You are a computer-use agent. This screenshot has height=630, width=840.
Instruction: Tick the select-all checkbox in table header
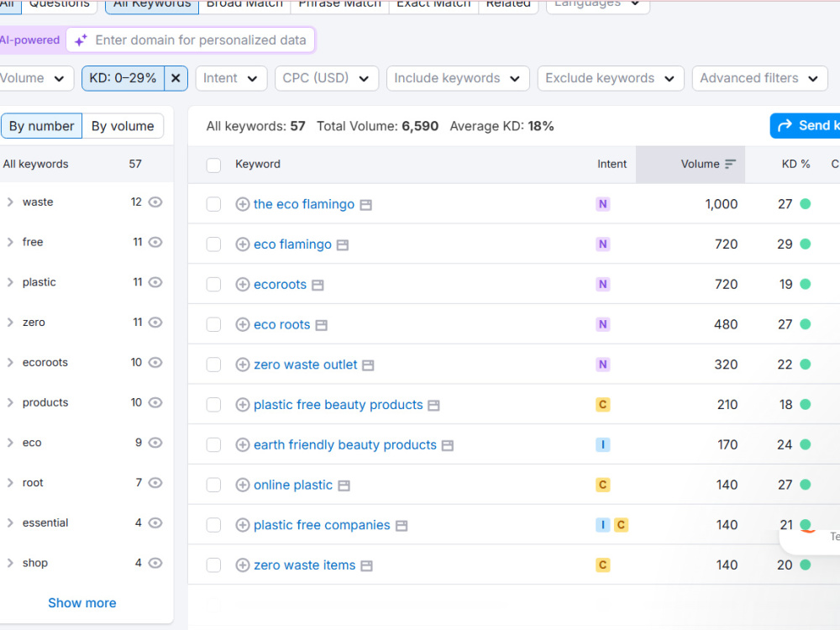(x=213, y=165)
